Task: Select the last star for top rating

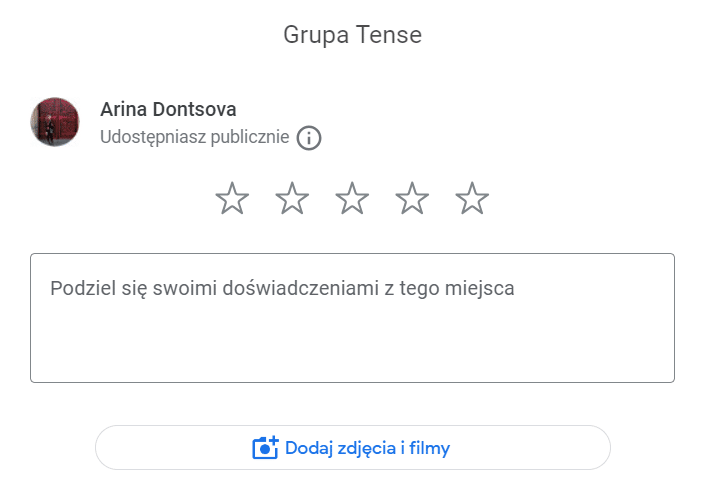Action: pos(472,198)
